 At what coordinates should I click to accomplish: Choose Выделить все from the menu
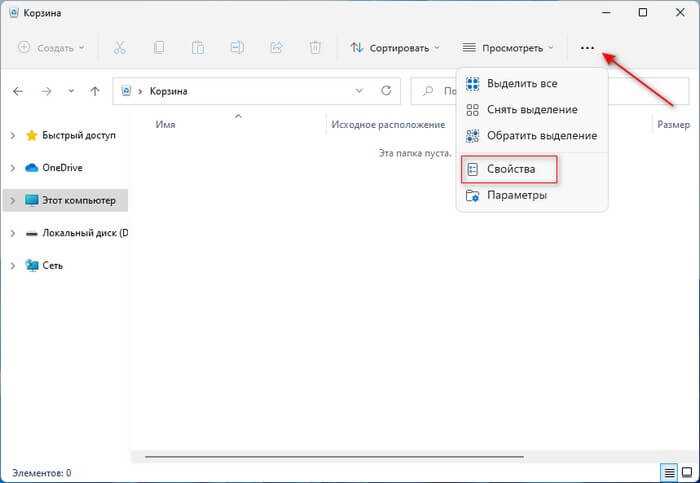(x=532, y=83)
